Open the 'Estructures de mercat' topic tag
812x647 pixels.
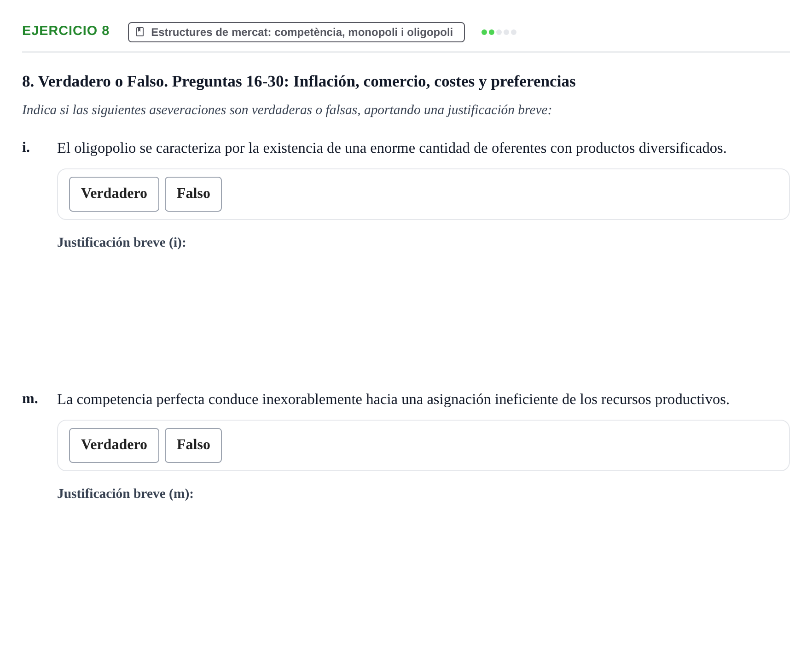pyautogui.click(x=296, y=32)
